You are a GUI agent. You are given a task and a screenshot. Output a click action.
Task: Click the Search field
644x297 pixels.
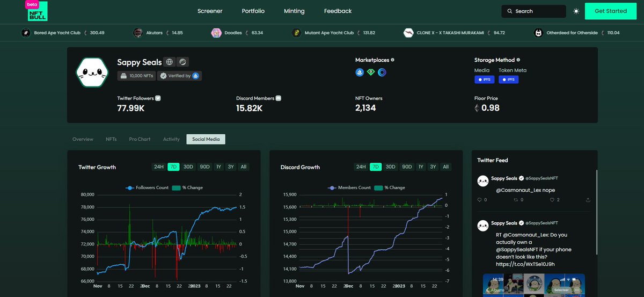534,11
